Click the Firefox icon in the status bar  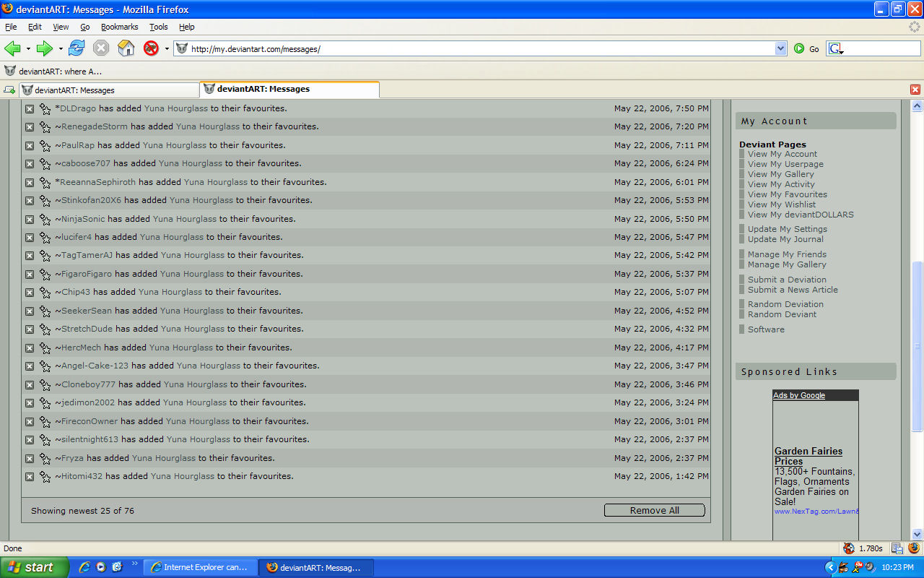[914, 548]
